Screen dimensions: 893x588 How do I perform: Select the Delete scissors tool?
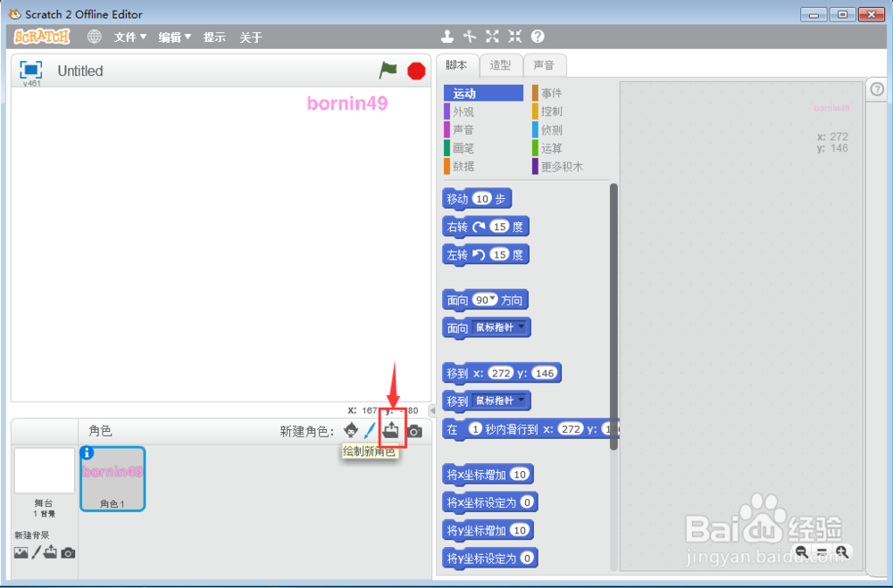(470, 37)
